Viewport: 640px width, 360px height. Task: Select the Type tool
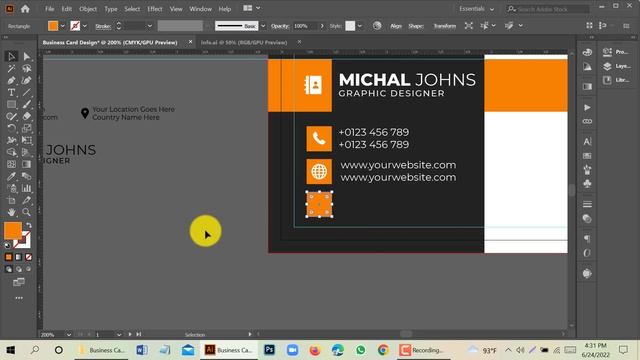[x=11, y=92]
